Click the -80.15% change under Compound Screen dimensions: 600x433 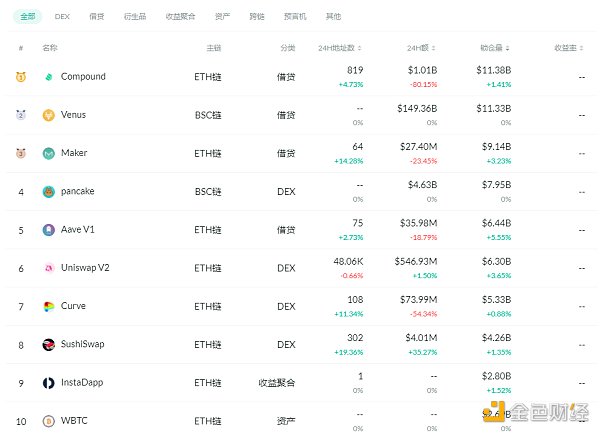pyautogui.click(x=424, y=85)
